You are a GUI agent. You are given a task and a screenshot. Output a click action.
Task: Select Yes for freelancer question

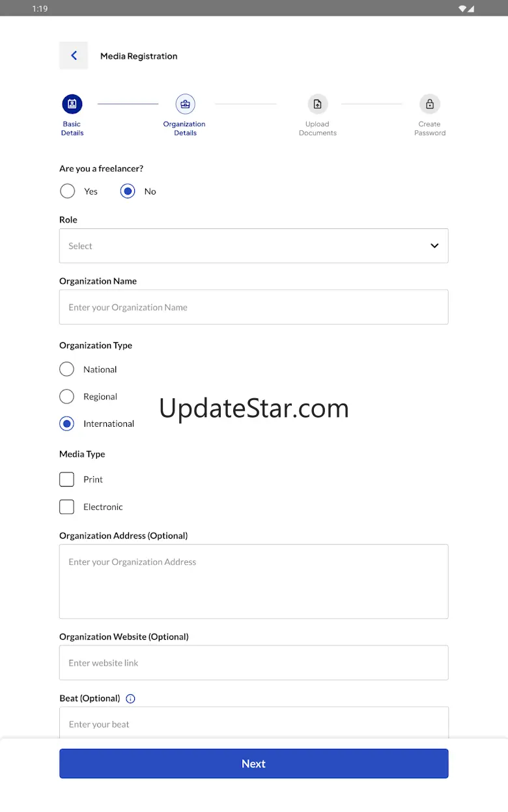point(67,191)
